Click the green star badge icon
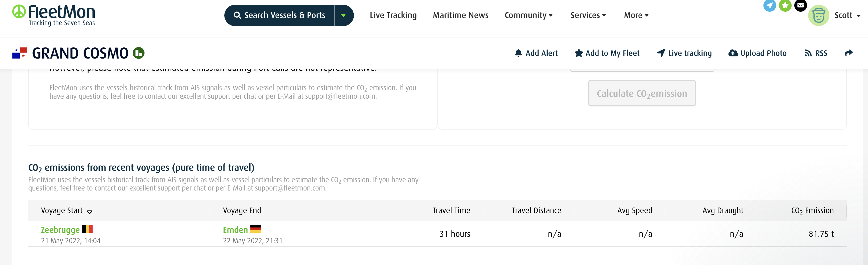The image size is (868, 265). coord(785,5)
